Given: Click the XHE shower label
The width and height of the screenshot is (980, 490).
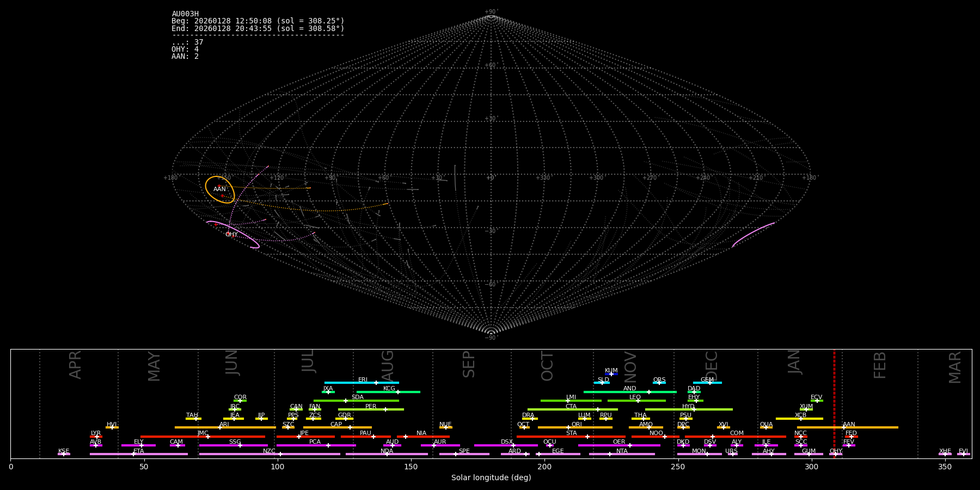Looking at the screenshot, I should coord(945,451).
